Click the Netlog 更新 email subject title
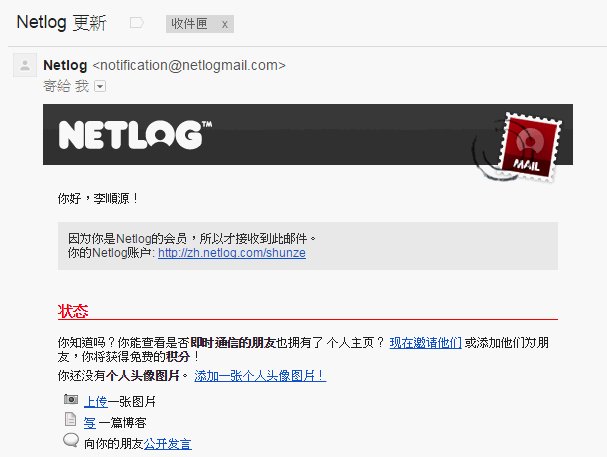Viewport: 607px width, 457px height. pos(62,22)
